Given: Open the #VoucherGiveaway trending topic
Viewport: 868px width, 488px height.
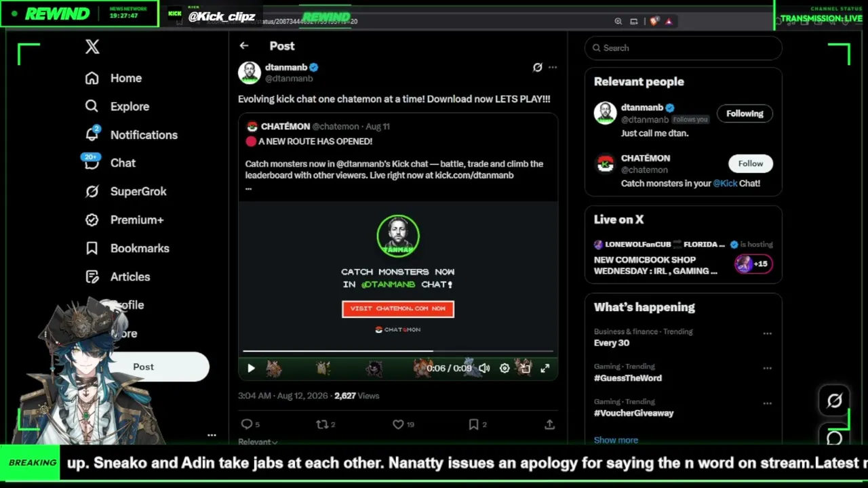Looking at the screenshot, I should tap(634, 413).
